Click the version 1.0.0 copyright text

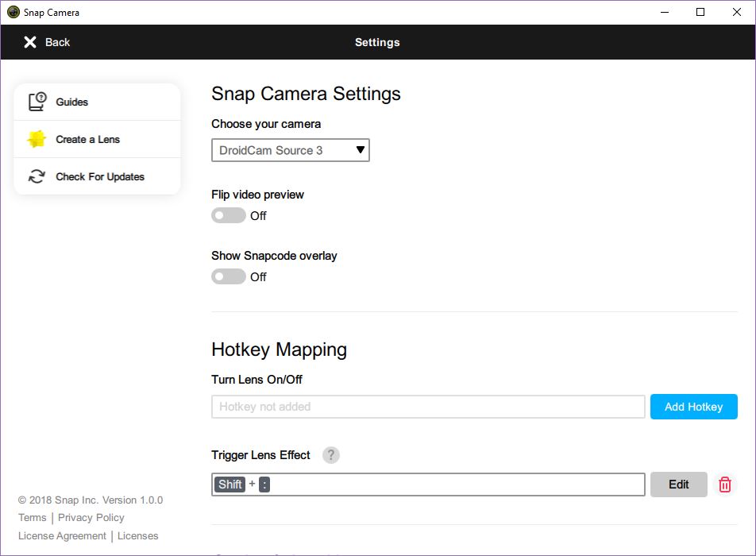(x=91, y=500)
